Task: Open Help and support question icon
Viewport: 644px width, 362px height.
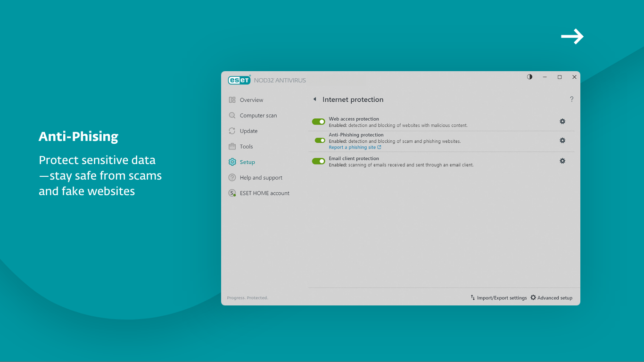Action: (x=232, y=177)
